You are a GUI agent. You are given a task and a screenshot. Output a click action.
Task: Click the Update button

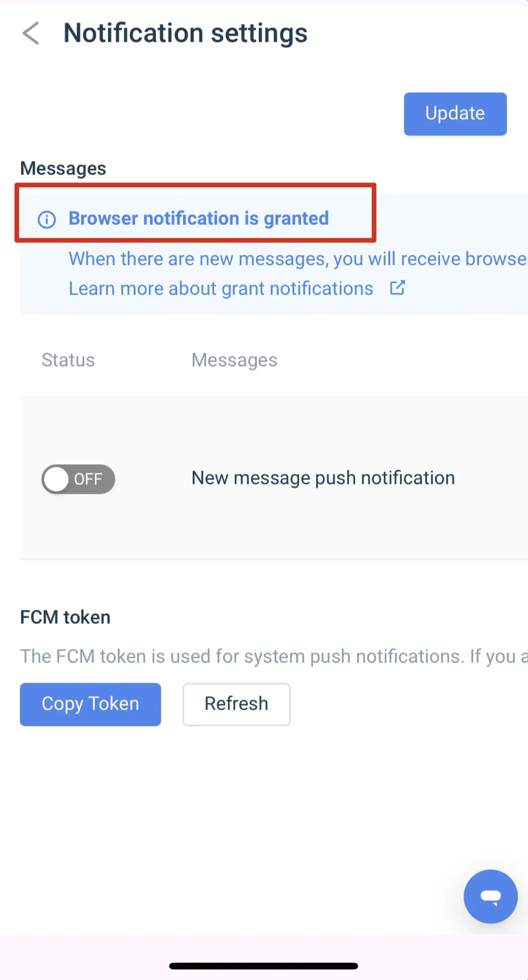(x=455, y=114)
